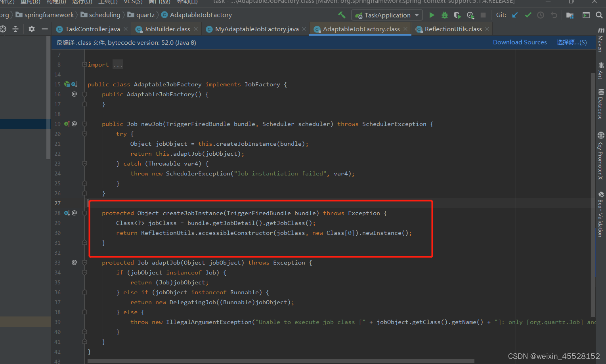Click the grey Stop square icon
Image resolution: width=606 pixels, height=364 pixels.
(x=483, y=15)
